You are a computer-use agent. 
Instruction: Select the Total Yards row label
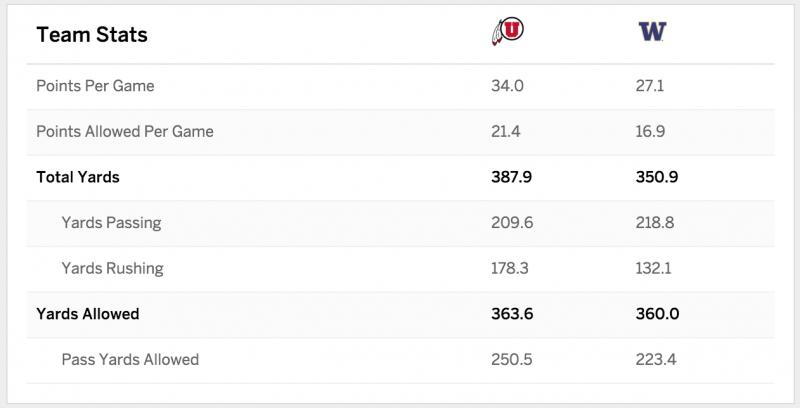78,177
